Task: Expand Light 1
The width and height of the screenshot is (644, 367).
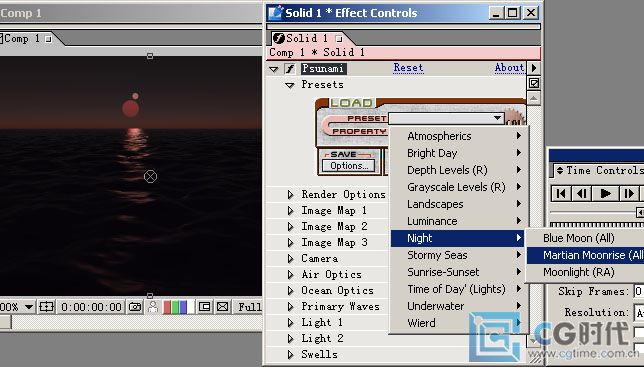Action: point(290,323)
